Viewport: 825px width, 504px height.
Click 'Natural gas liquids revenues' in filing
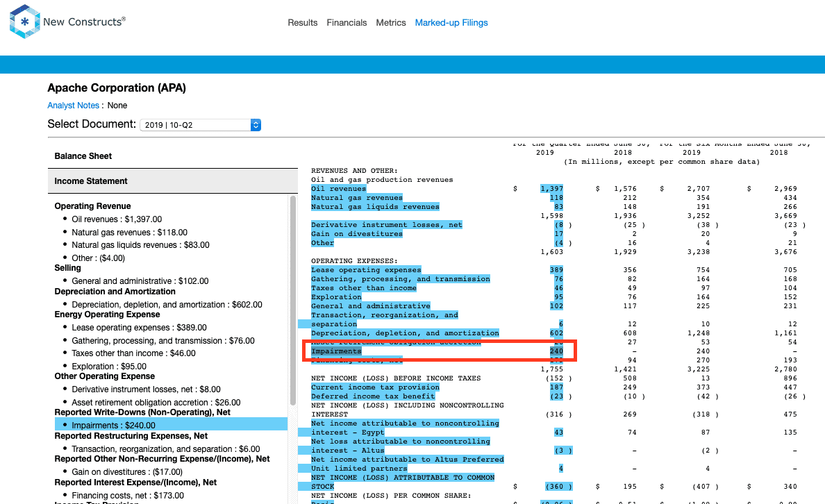tap(375, 207)
